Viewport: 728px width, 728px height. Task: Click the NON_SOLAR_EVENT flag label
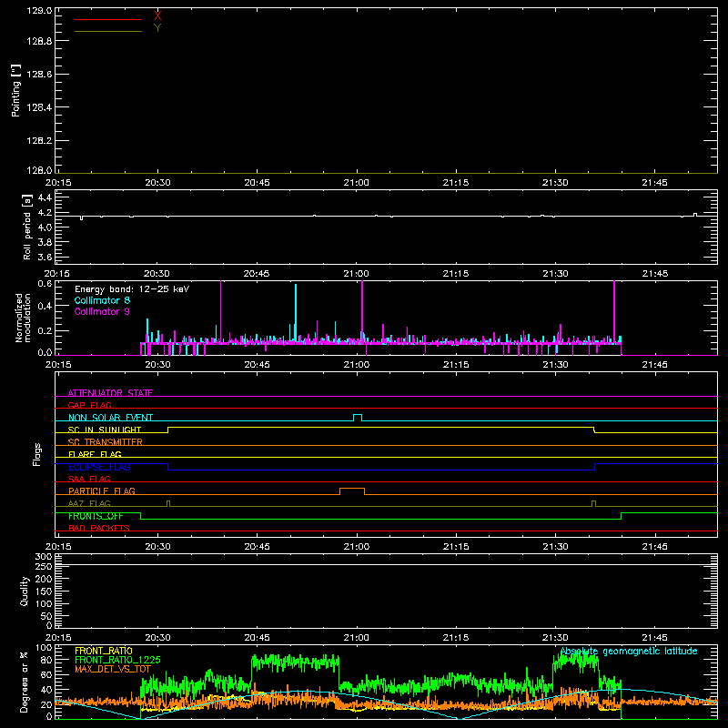pos(110,418)
